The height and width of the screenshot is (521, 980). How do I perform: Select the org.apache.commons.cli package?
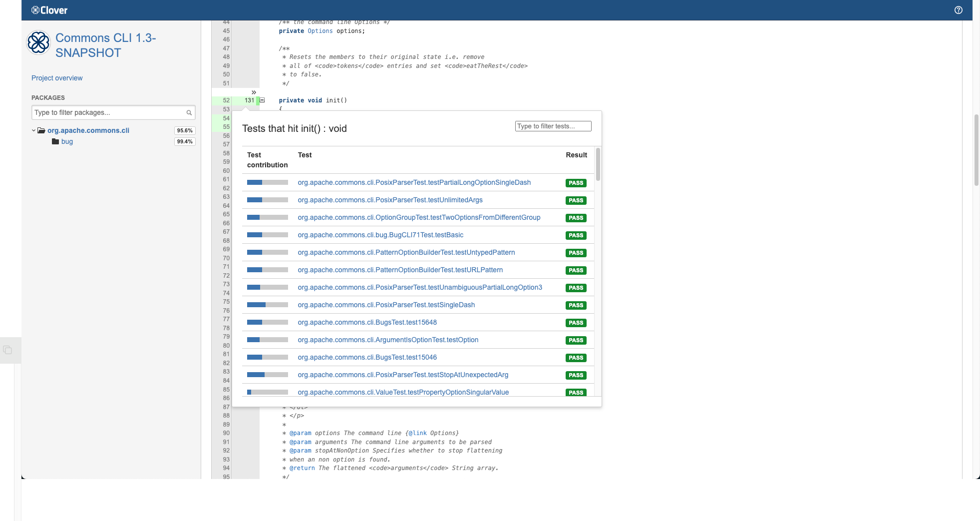[88, 130]
